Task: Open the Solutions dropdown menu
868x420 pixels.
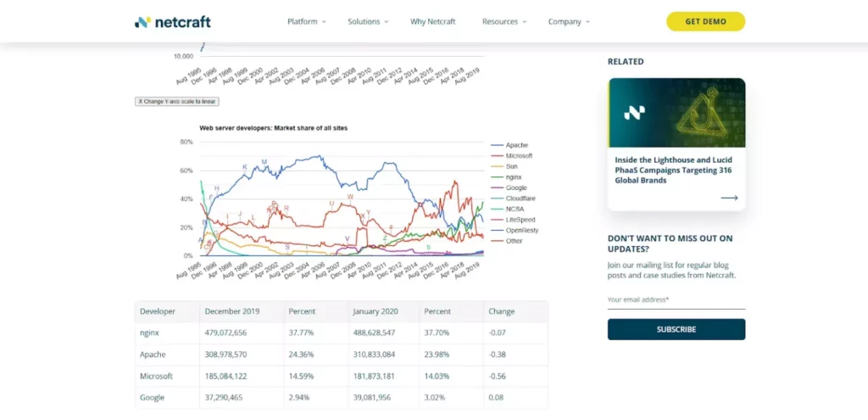Action: (368, 22)
